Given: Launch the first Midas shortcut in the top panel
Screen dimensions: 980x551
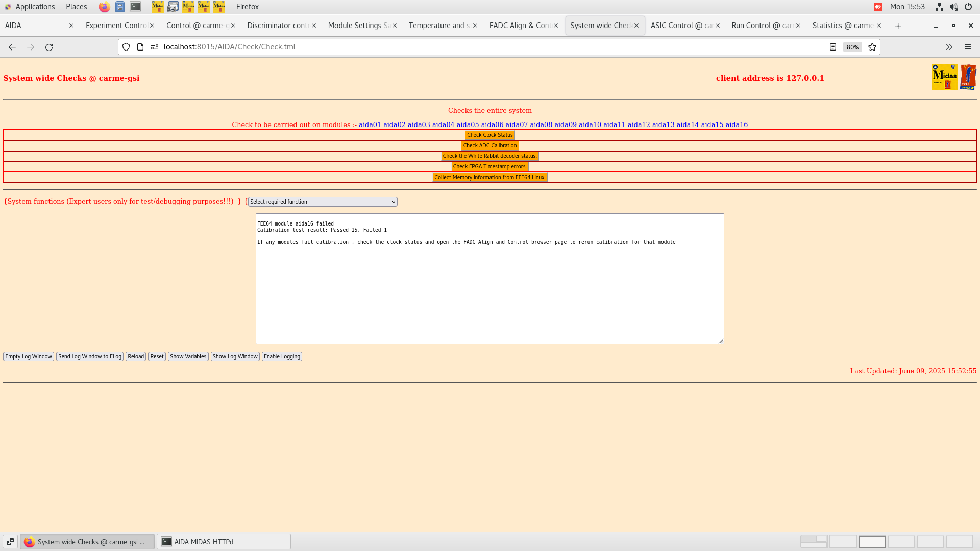Looking at the screenshot, I should pyautogui.click(x=157, y=7).
